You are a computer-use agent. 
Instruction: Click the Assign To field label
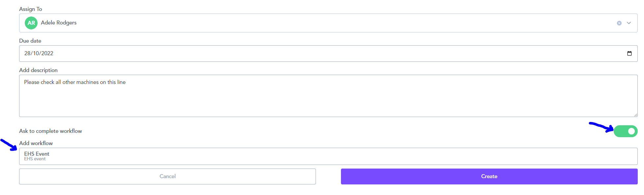31,9
